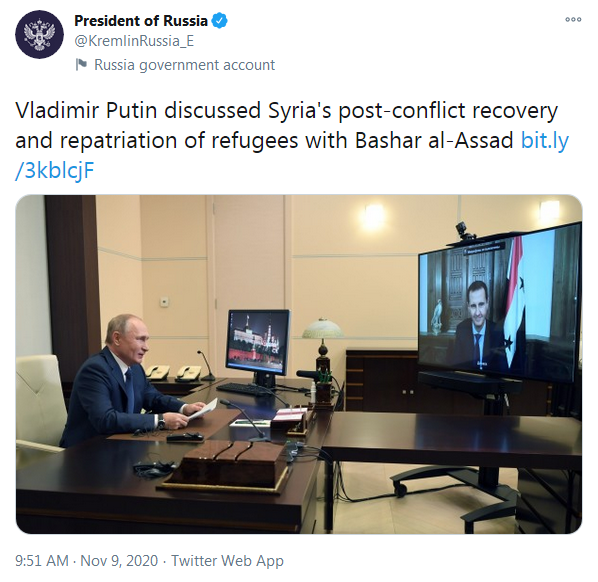Click the webcam atop the TV screen
The height and width of the screenshot is (582, 598).
tap(465, 231)
